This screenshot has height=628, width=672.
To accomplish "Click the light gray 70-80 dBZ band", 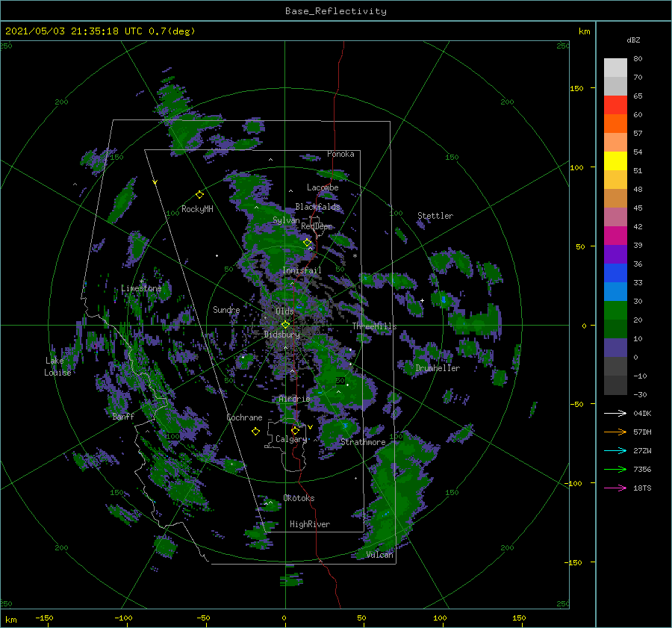I will pyautogui.click(x=615, y=68).
